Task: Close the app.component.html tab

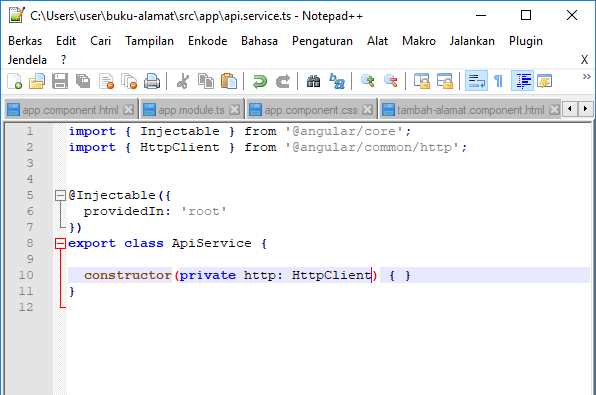Action: coord(129,110)
